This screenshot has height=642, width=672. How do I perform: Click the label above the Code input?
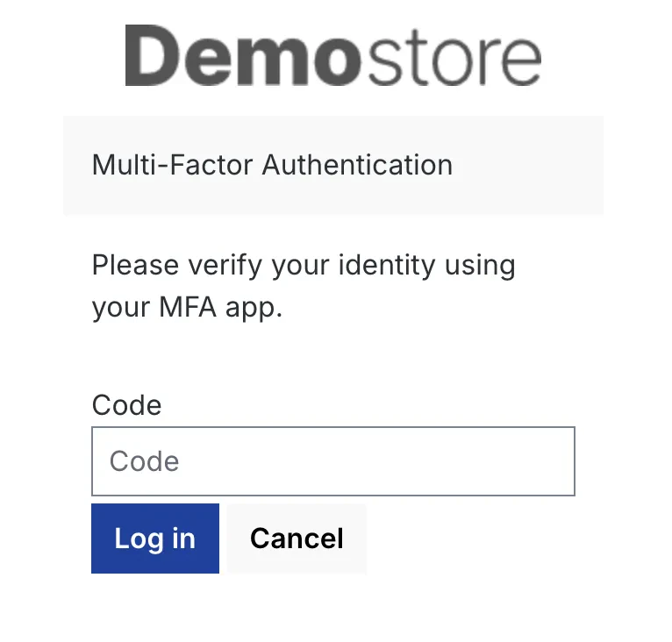pyautogui.click(x=126, y=405)
